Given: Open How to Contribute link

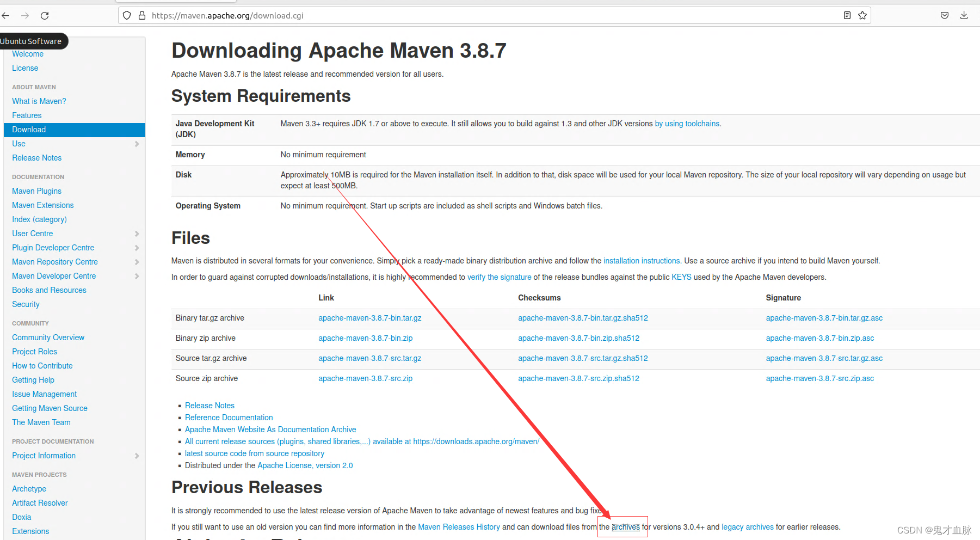Looking at the screenshot, I should [x=42, y=366].
